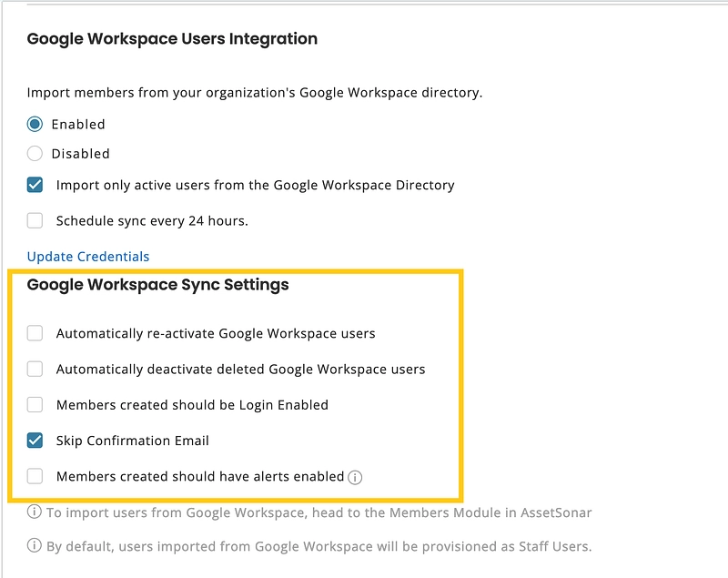The width and height of the screenshot is (728, 578).
Task: Click the 'Automatically re-activate Google Workspace users' label text
Action: pos(216,333)
